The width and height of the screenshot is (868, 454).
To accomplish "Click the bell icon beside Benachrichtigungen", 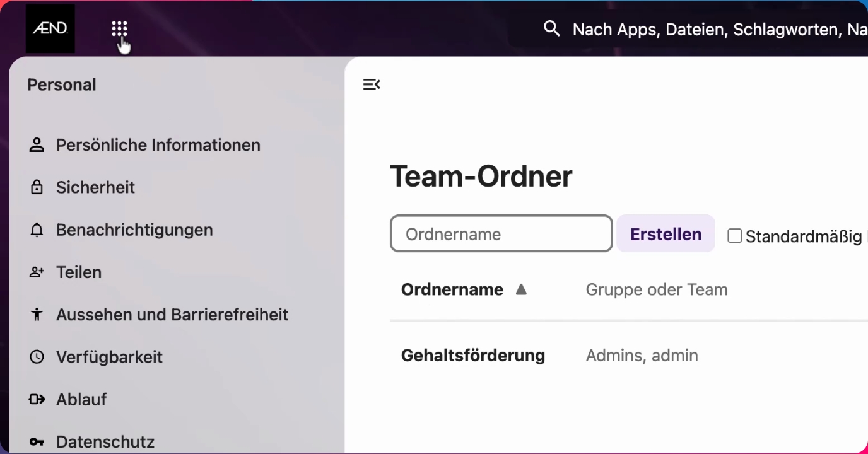I will point(37,230).
